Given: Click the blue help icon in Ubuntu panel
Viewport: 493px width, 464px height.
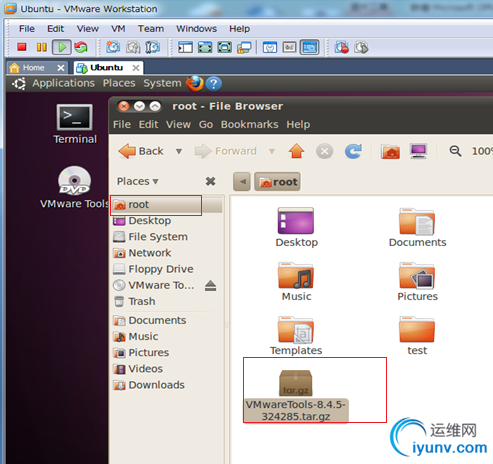Looking at the screenshot, I should pos(214,84).
